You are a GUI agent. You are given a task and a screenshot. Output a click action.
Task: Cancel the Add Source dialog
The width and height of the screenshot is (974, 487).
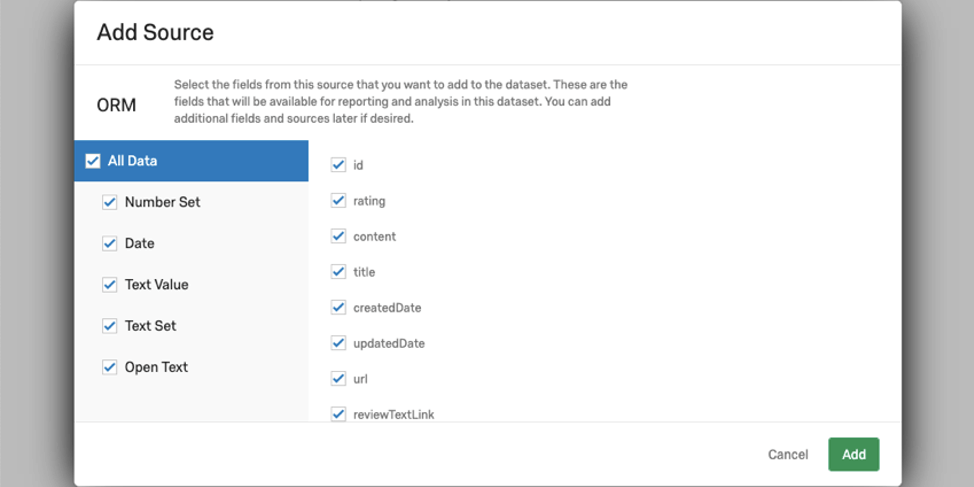point(788,454)
